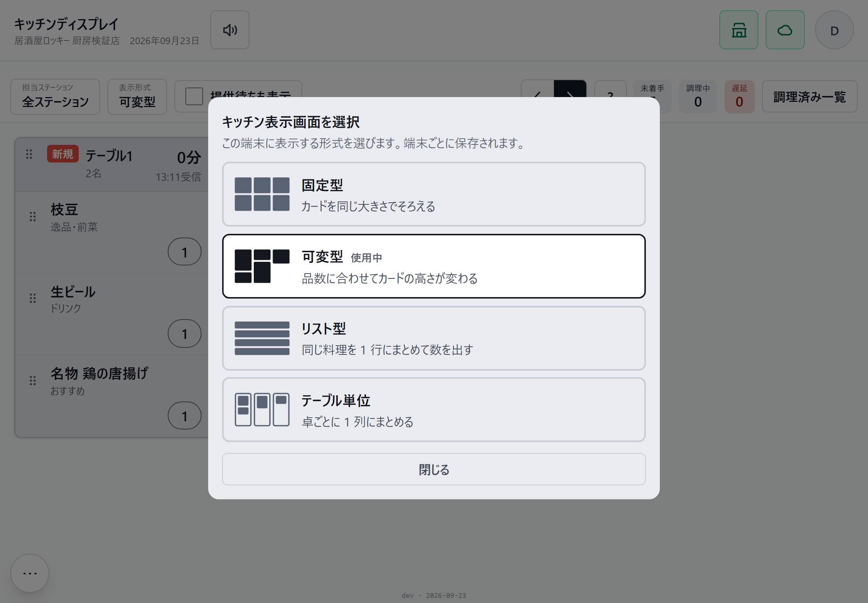Click the キッチンディスプレイ title
Image resolution: width=868 pixels, height=603 pixels.
pyautogui.click(x=67, y=24)
